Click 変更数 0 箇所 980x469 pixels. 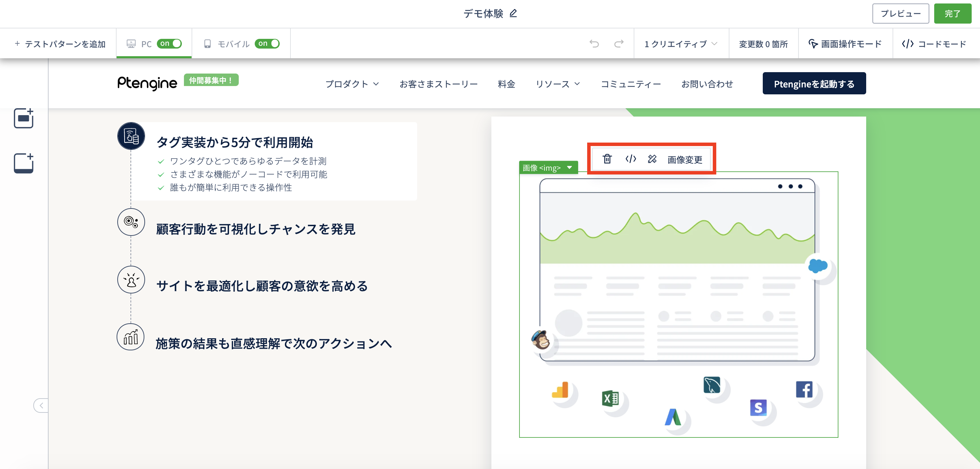pyautogui.click(x=763, y=44)
